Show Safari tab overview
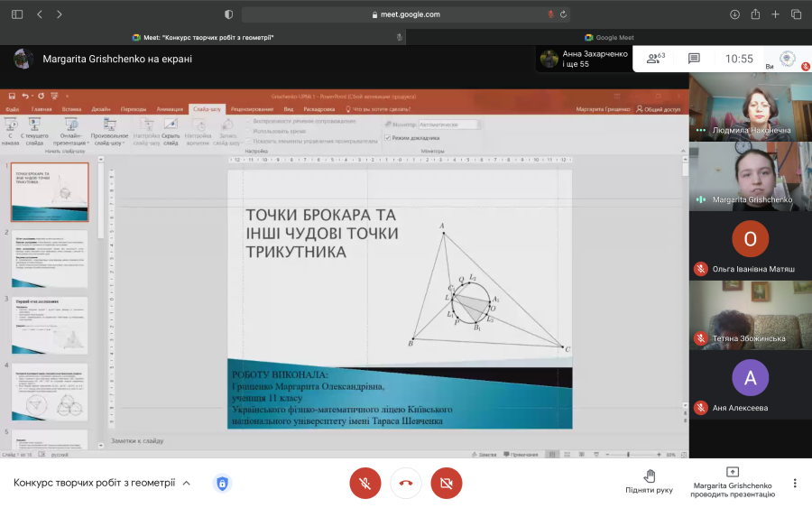The width and height of the screenshot is (812, 508). 797,14
